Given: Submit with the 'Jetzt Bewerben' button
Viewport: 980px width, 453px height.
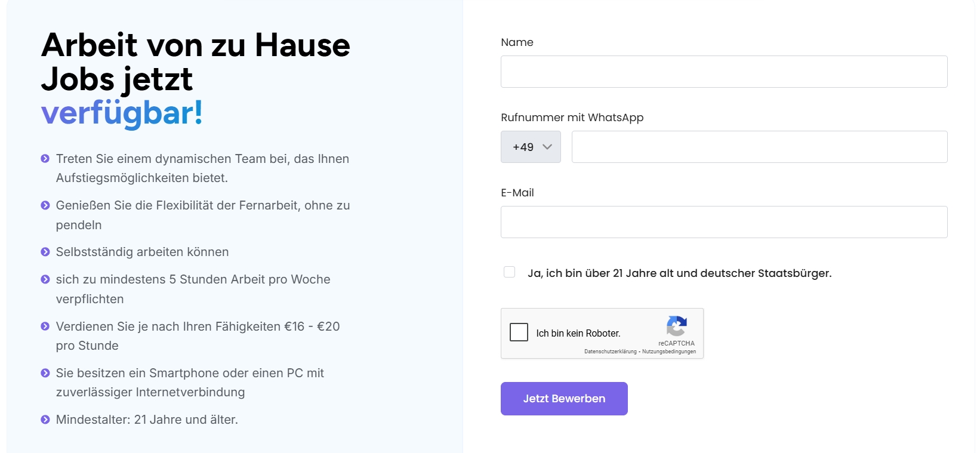Looking at the screenshot, I should coord(564,399).
